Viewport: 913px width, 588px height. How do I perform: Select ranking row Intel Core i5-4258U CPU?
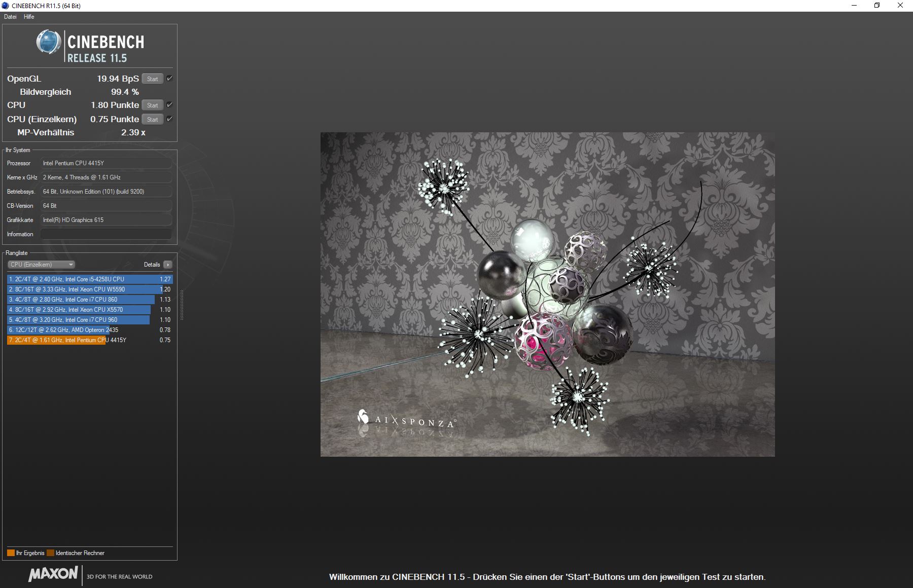[90, 279]
